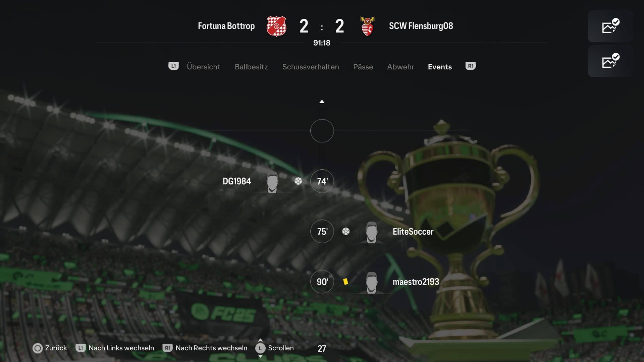Click the yellow card icon for maestro2193
Image resolution: width=644 pixels, height=362 pixels.
click(x=345, y=282)
